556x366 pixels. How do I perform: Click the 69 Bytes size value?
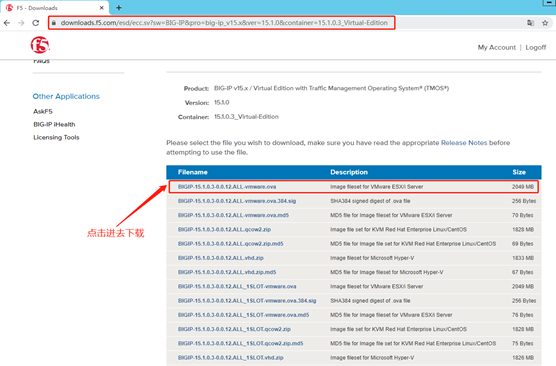[x=522, y=244]
